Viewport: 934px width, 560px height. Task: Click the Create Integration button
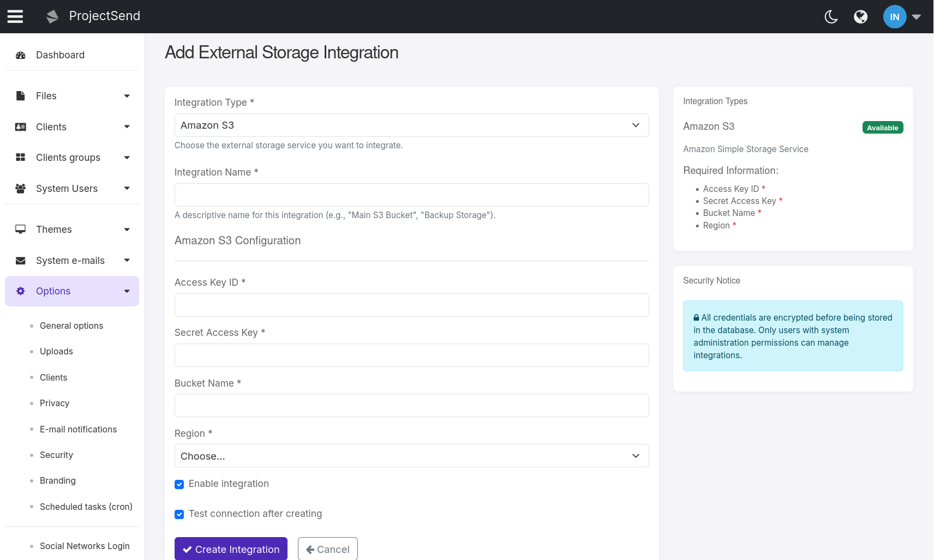231,549
